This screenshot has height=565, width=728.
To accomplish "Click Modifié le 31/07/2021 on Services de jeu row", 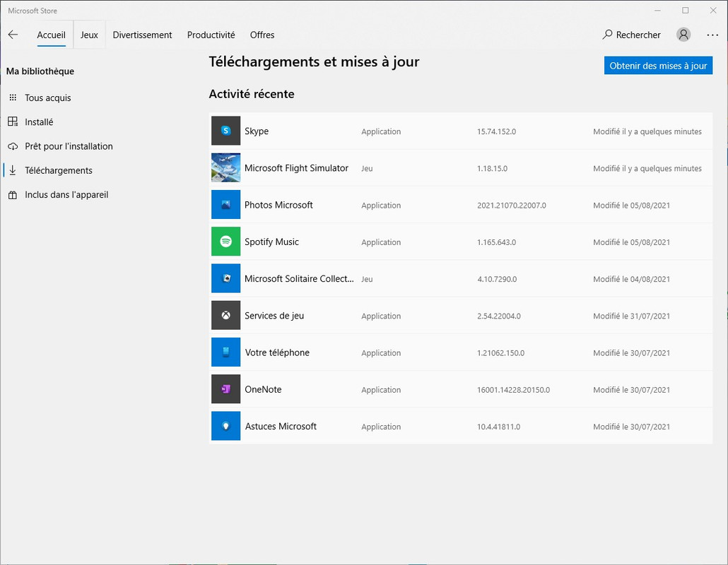I will tap(631, 316).
